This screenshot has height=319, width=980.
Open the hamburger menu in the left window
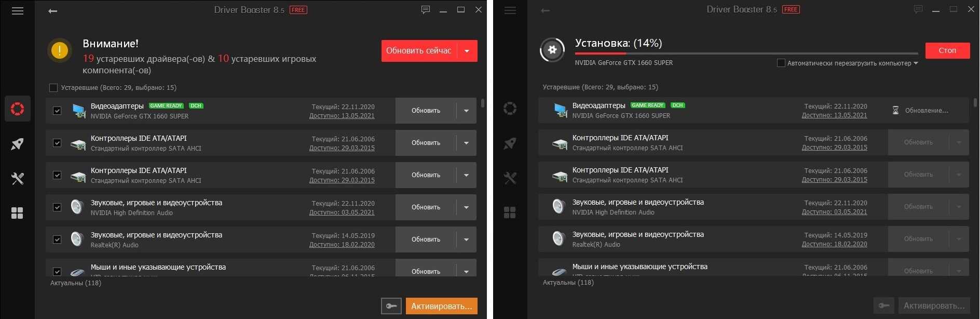pos(18,11)
